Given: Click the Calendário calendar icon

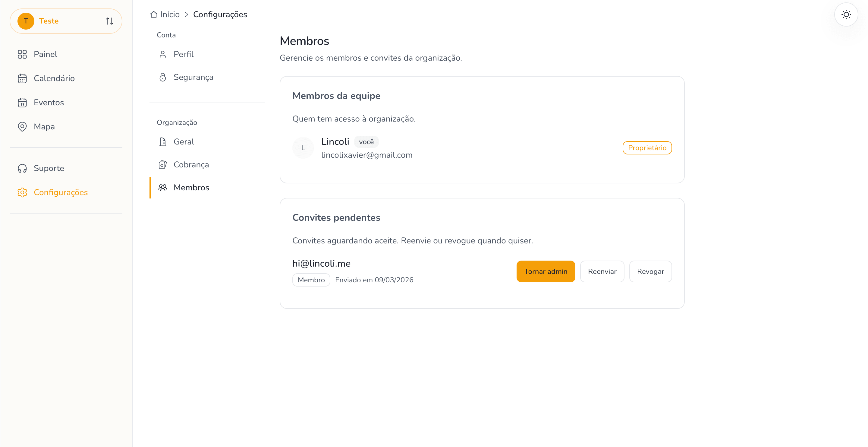Looking at the screenshot, I should pyautogui.click(x=22, y=78).
